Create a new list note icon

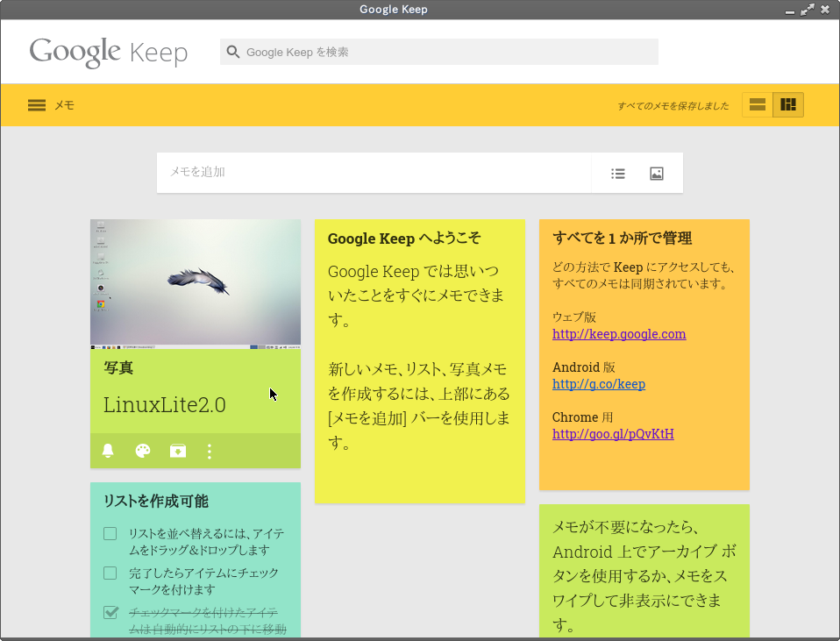pyautogui.click(x=617, y=174)
